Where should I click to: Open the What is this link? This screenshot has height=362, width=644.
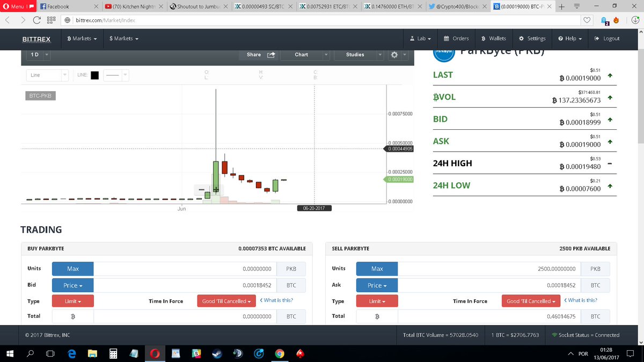(277, 300)
